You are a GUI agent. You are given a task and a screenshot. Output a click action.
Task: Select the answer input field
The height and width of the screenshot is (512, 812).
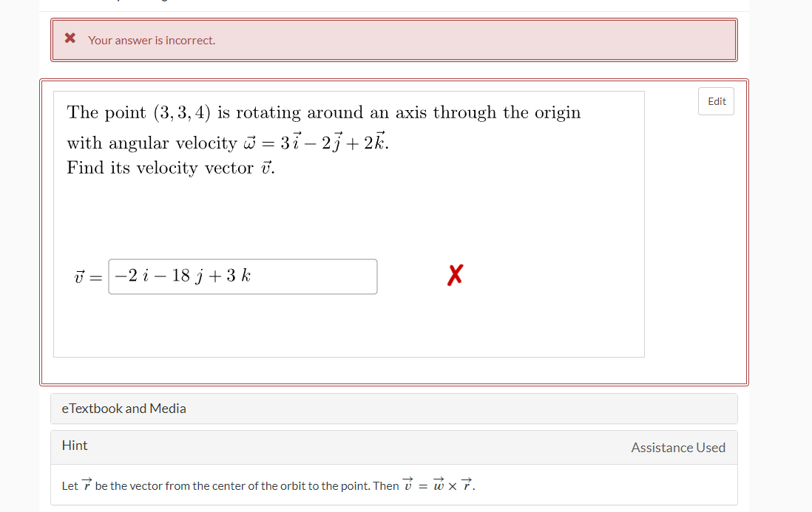click(243, 276)
